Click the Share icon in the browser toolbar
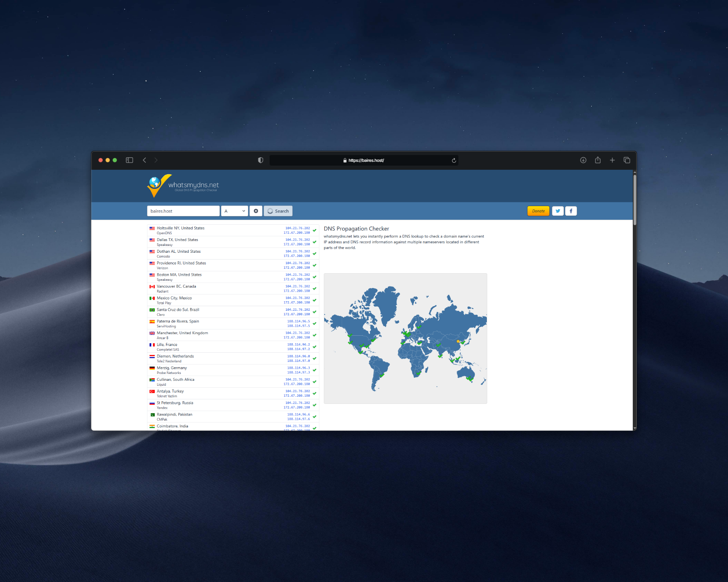The height and width of the screenshot is (582, 728). [598, 160]
